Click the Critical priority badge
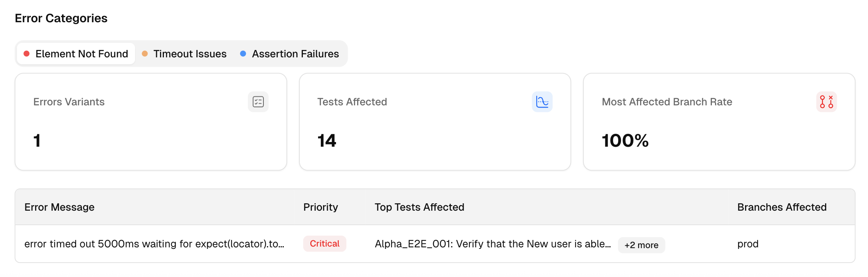The height and width of the screenshot is (277, 868). (325, 243)
